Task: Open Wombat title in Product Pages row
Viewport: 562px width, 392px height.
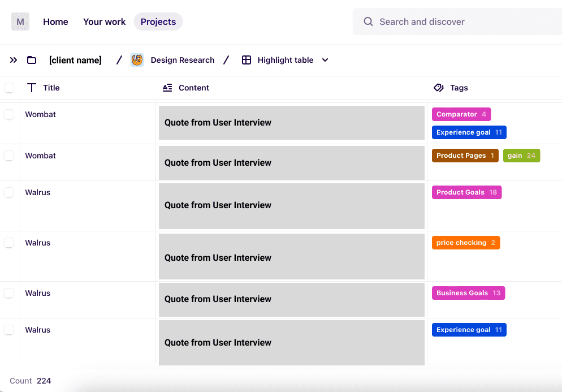Action: point(41,156)
